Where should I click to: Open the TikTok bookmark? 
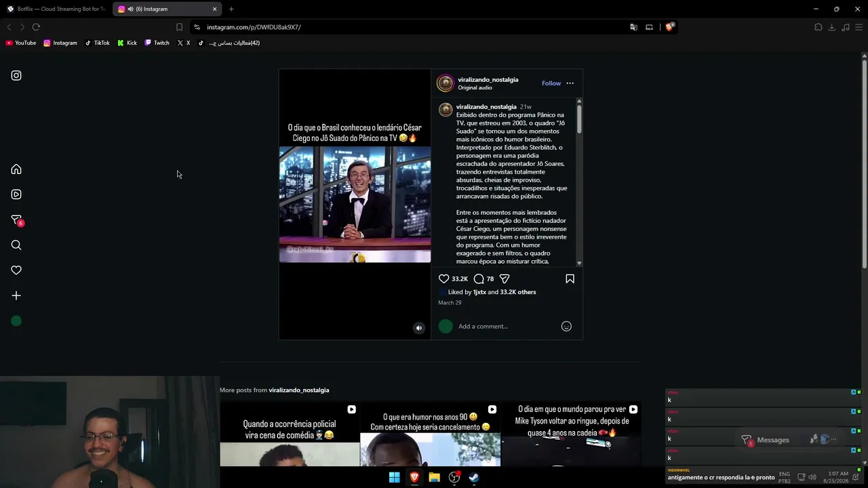click(97, 43)
